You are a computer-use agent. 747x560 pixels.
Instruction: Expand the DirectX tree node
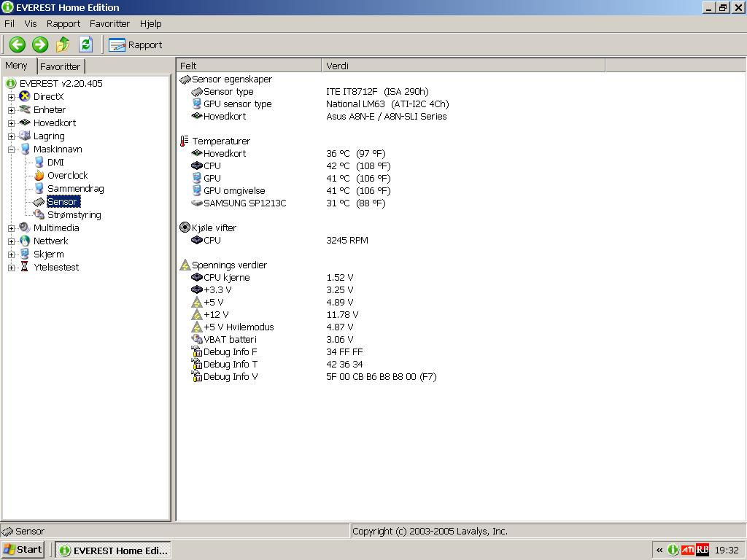pyautogui.click(x=11, y=97)
